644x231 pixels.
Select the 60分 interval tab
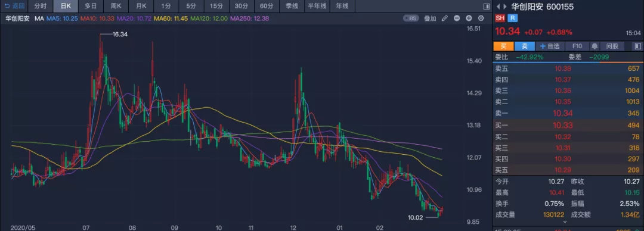tap(267, 6)
